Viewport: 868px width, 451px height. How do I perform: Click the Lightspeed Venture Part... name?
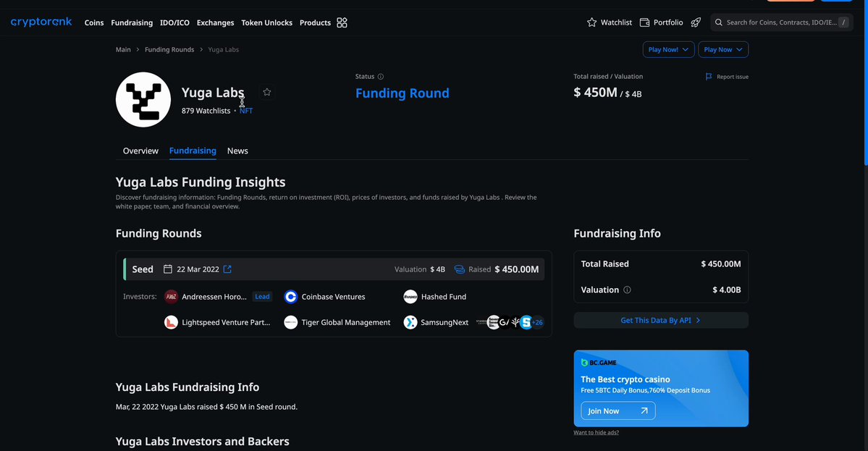point(226,322)
